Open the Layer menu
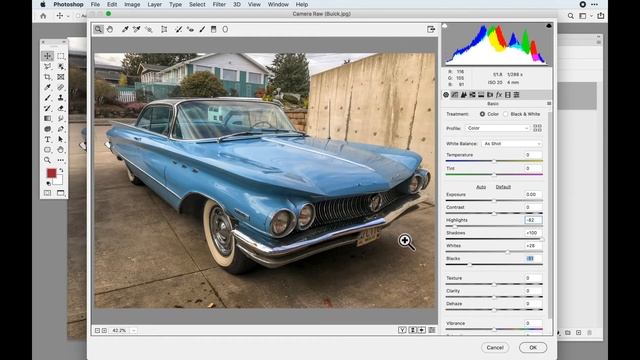640x360 pixels. coord(154,4)
